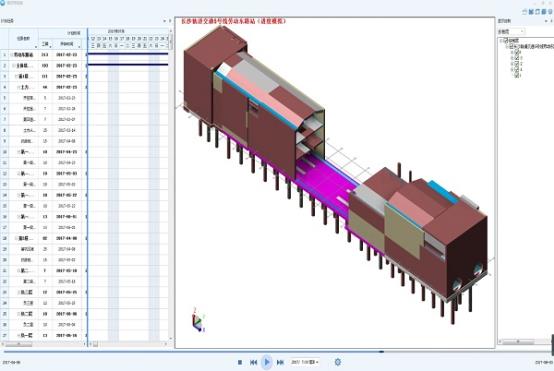The image size is (554, 371).
Task: Collapse task row 2 in schedule table
Action: tap(14, 66)
